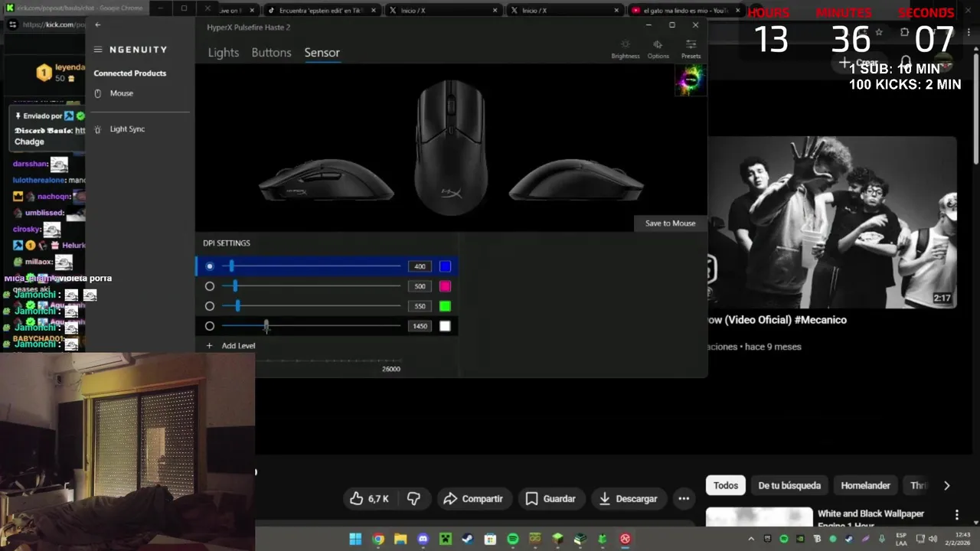Viewport: 980px width, 551px height.
Task: Click Descargar on the YouTube video
Action: (x=628, y=499)
